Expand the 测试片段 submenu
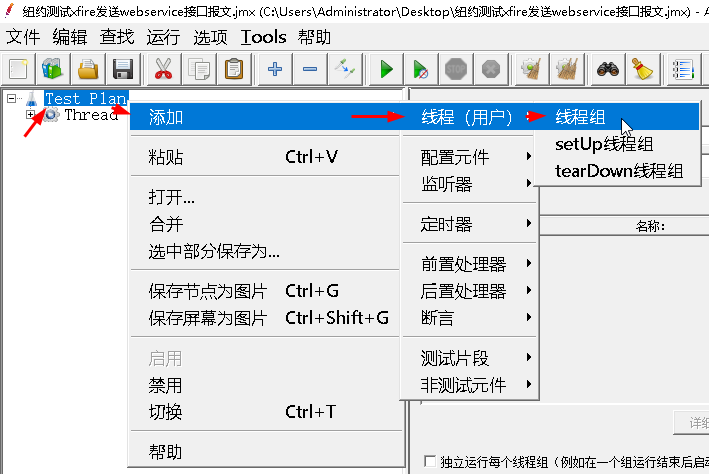Viewport: 709px width, 474px height. 469,358
